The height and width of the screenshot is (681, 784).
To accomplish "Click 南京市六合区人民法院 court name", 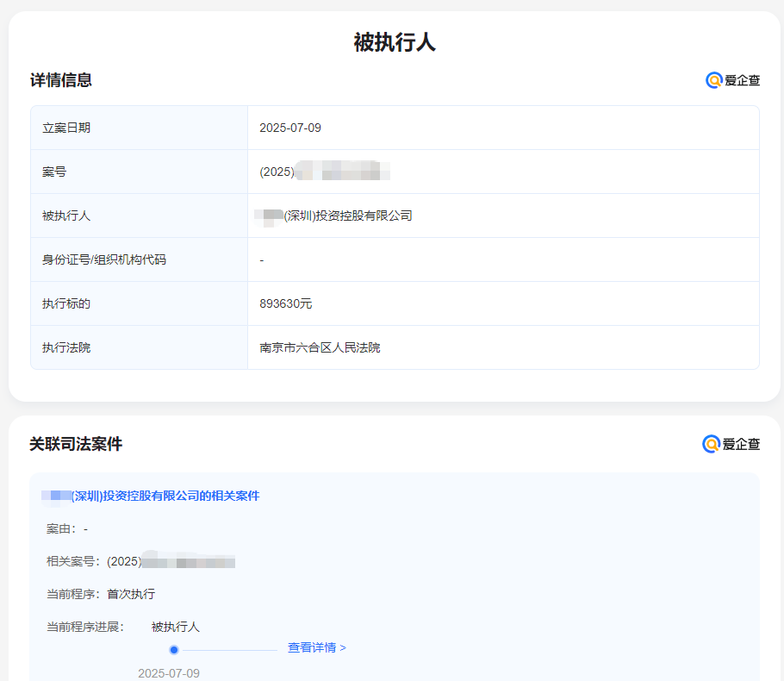I will (320, 347).
